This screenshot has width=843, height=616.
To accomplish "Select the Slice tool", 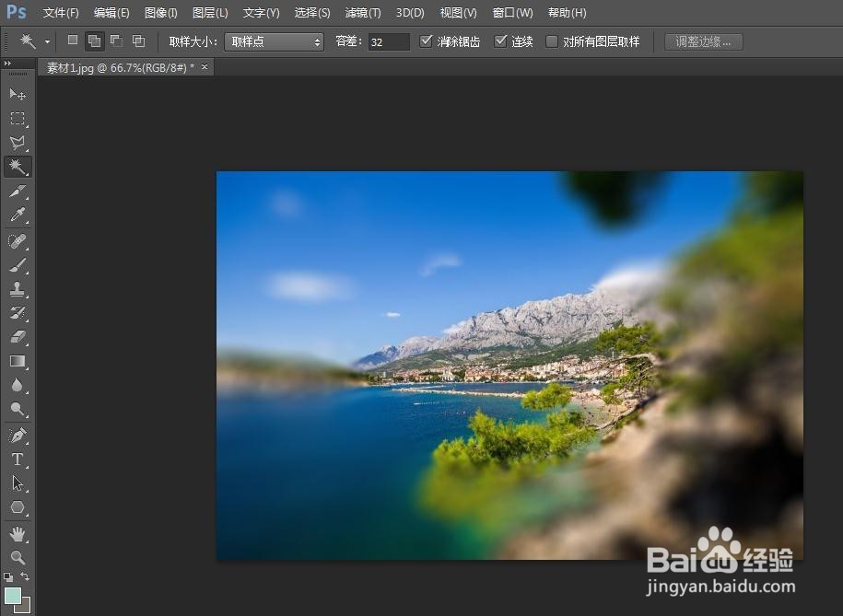I will 18,192.
